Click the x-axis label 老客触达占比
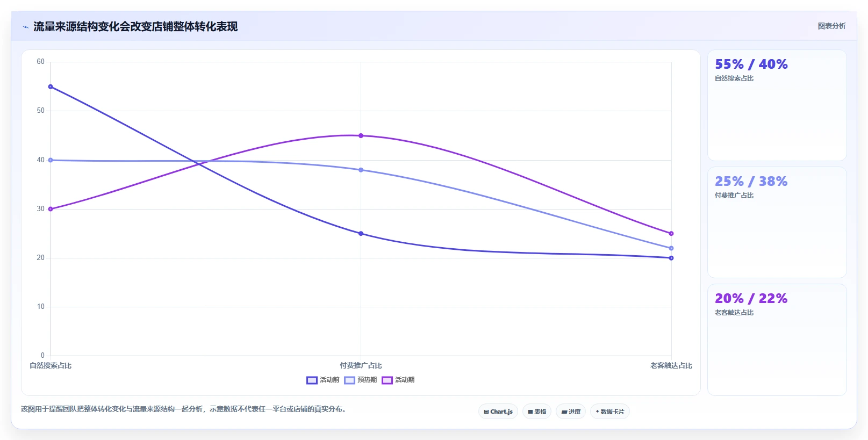 tap(671, 366)
